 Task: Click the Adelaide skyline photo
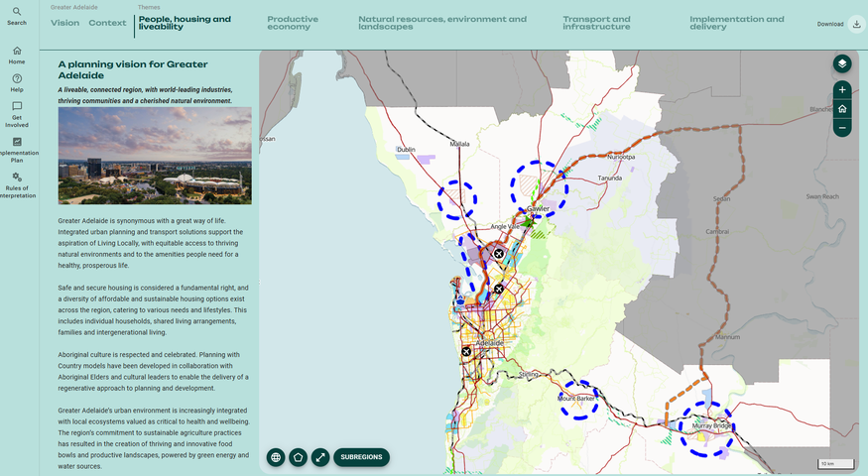click(x=155, y=156)
